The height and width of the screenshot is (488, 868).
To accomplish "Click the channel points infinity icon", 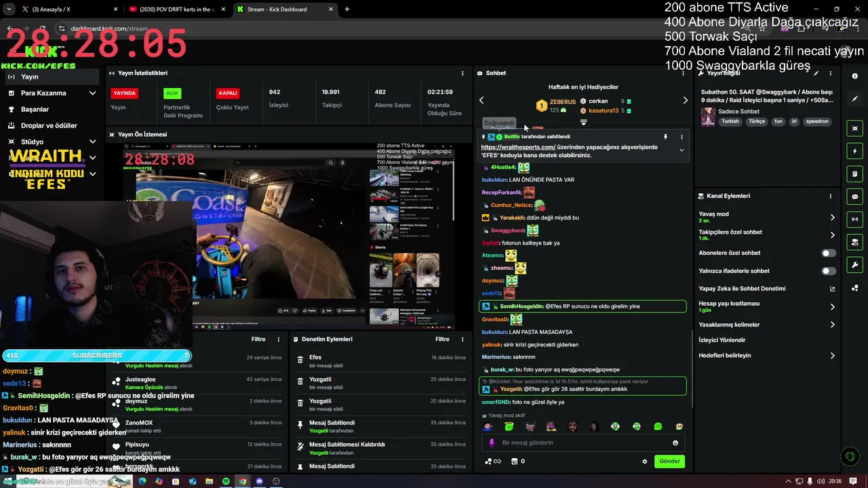I will 493,462.
